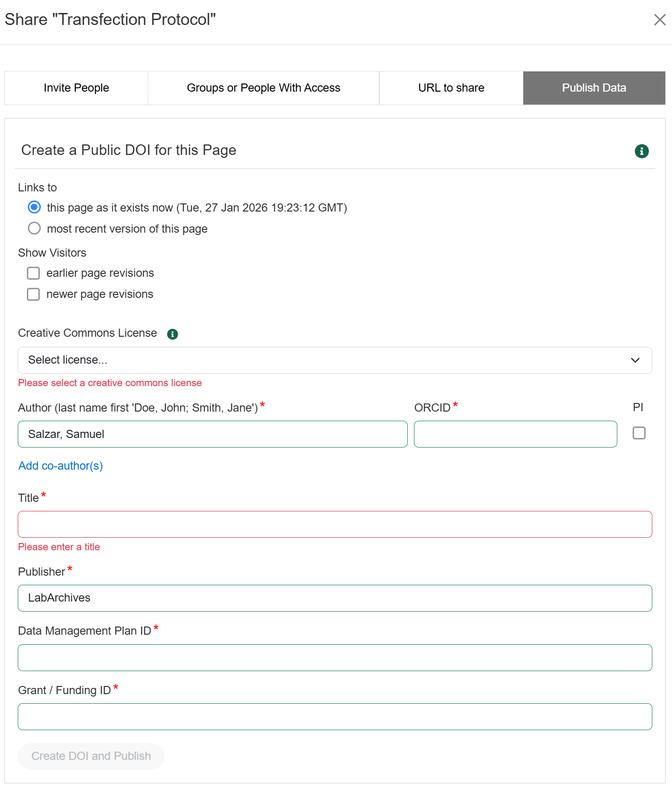
Task: Click the chevron arrow in the license dropdown
Action: tap(635, 360)
